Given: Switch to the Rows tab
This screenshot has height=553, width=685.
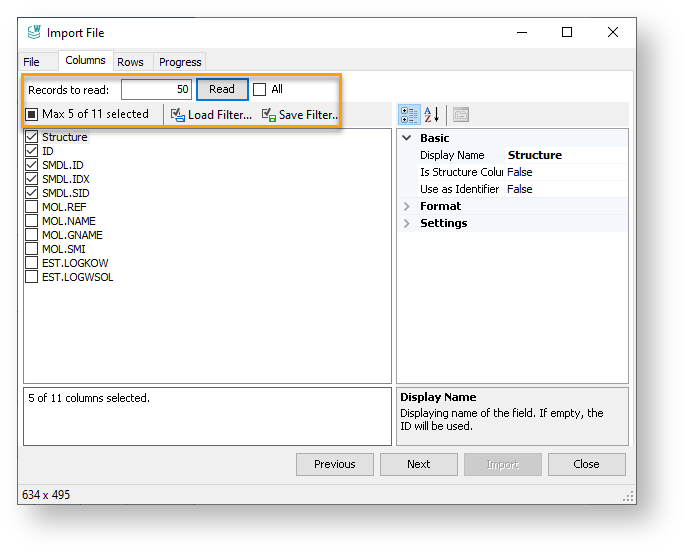Looking at the screenshot, I should pos(130,62).
